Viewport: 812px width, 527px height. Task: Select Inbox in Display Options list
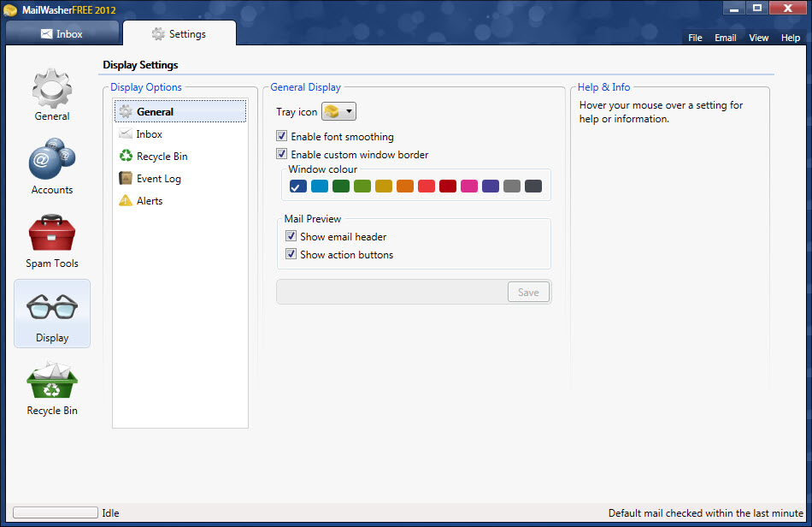[180, 134]
